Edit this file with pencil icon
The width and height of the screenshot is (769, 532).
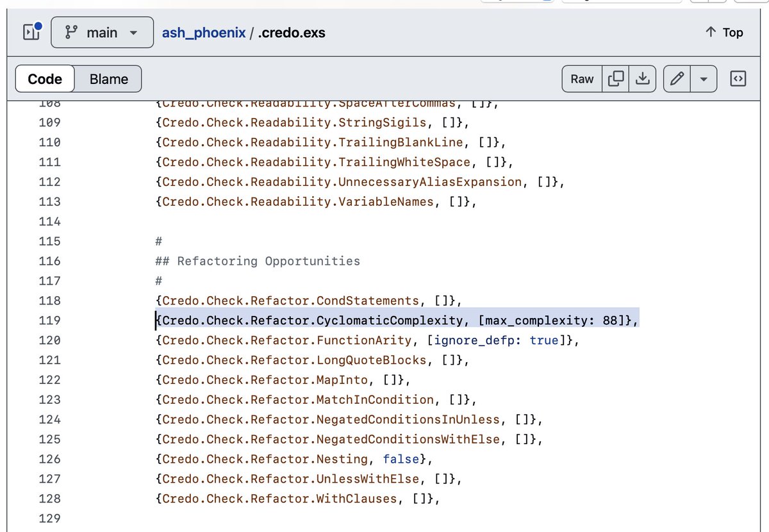pos(677,79)
